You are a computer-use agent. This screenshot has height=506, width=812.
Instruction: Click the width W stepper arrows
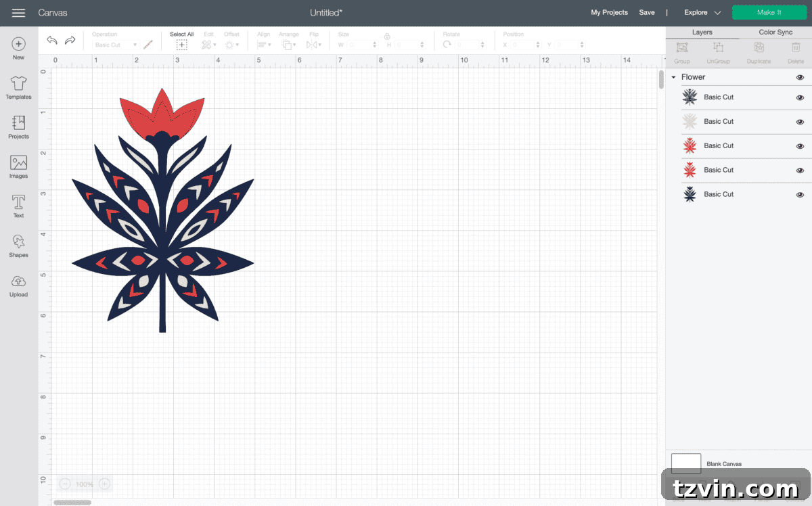click(374, 45)
